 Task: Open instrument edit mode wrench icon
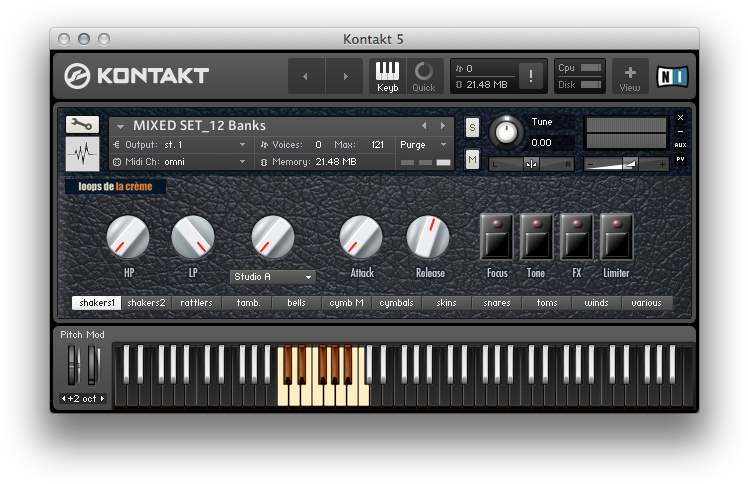pyautogui.click(x=82, y=125)
